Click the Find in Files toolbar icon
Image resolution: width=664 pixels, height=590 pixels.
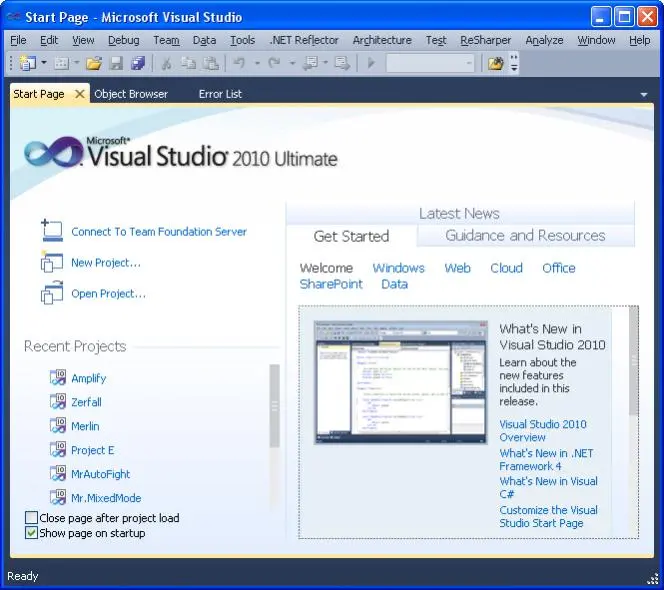click(495, 64)
